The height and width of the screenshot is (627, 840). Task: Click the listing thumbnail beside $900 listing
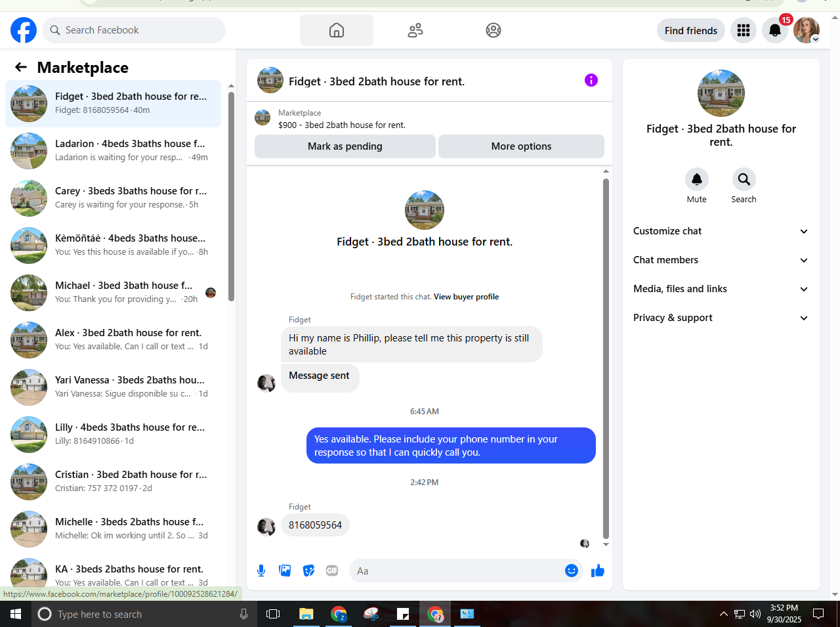[x=262, y=118]
